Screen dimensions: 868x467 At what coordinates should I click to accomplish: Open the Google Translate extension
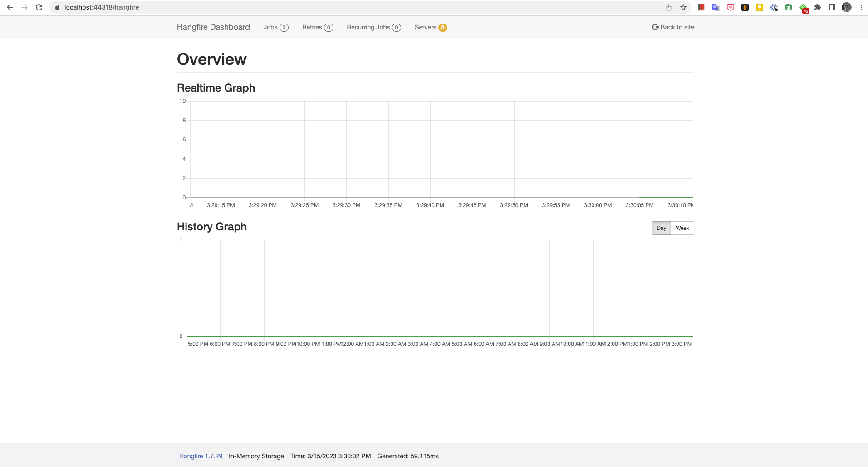click(x=716, y=7)
